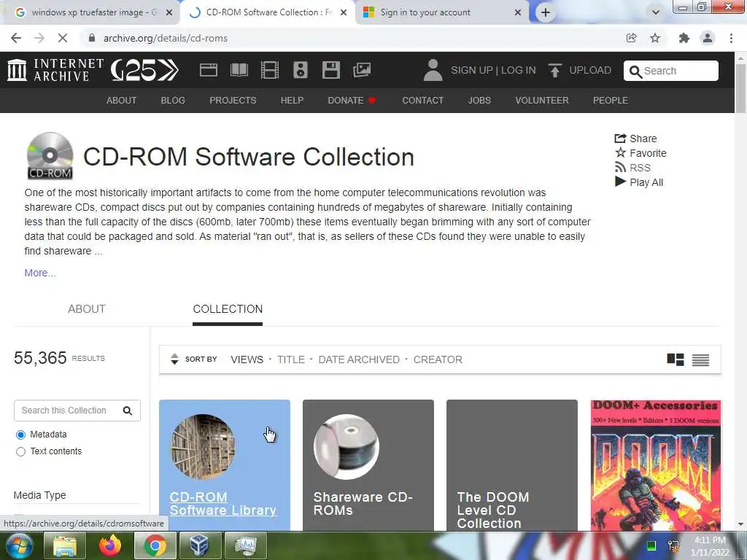Open the Shareware CD-ROMs tile
The height and width of the screenshot is (560, 747).
368,465
